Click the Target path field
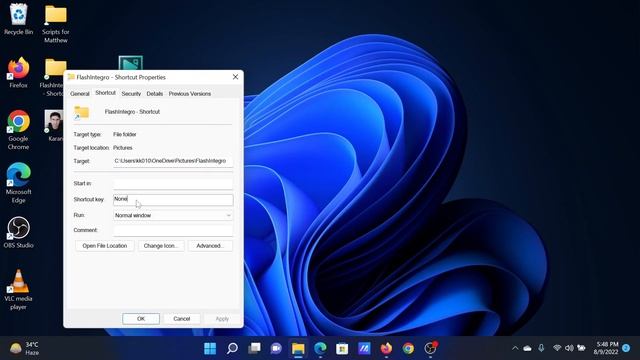This screenshot has height=360, width=640. [173, 161]
